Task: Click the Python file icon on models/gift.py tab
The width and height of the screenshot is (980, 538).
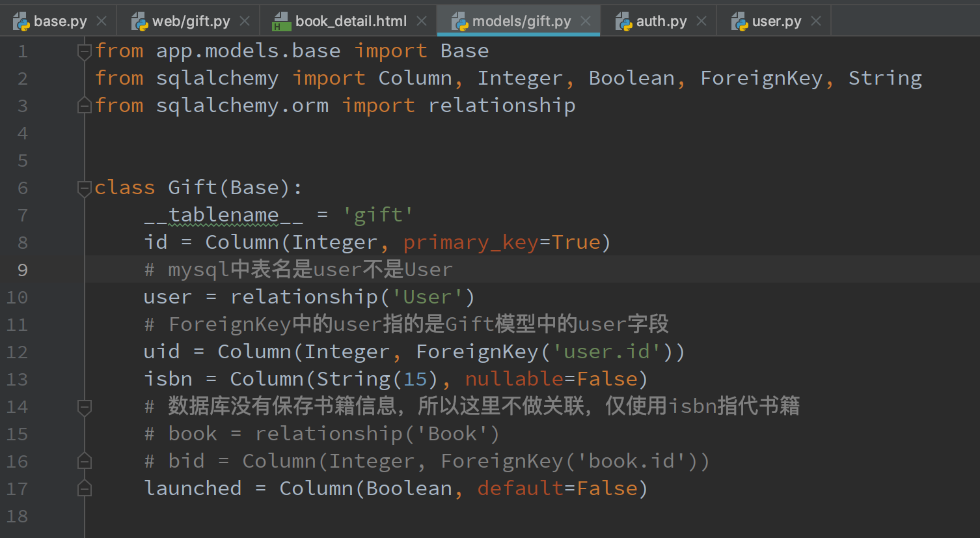Action: pos(460,21)
